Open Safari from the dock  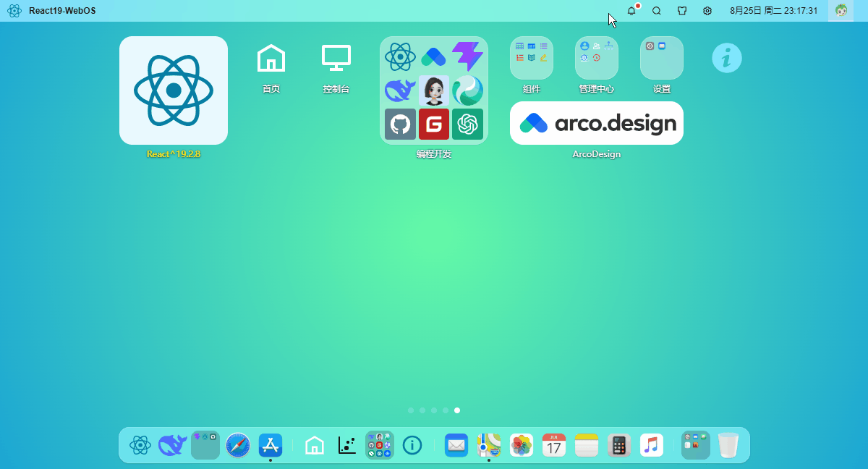(238, 445)
